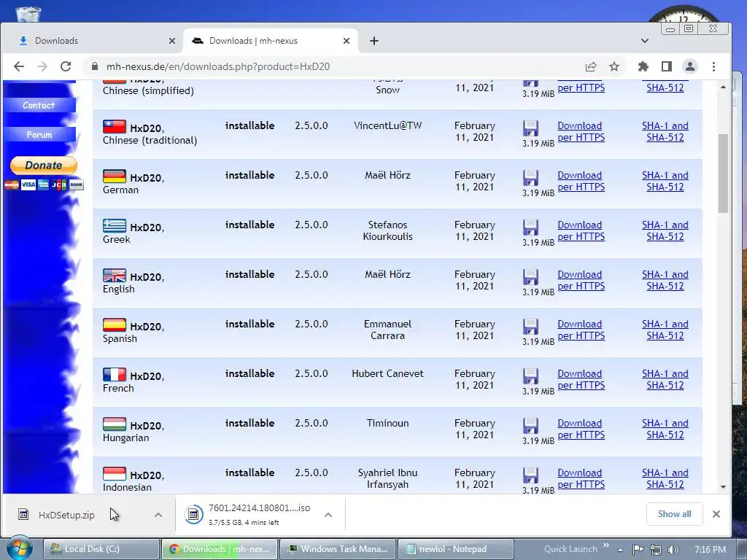Go back with the browser back arrow

tap(18, 66)
